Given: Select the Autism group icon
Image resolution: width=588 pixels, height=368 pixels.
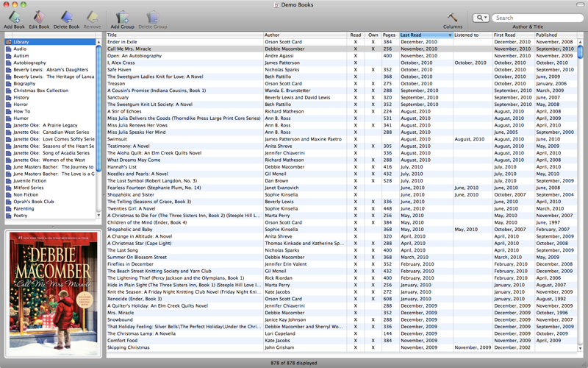Looking at the screenshot, I should 9,56.
